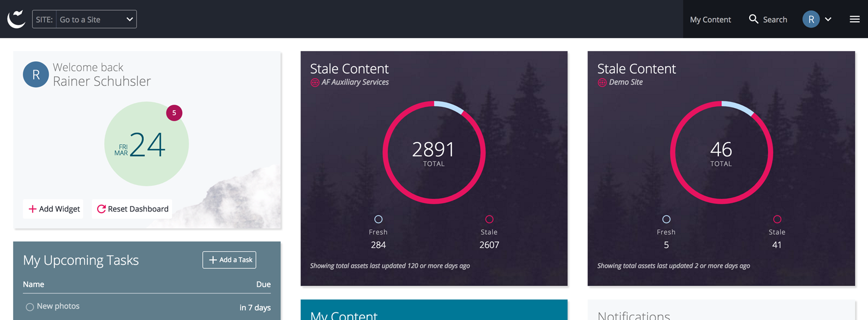Image resolution: width=868 pixels, height=320 pixels.
Task: Toggle the Fresh circle in AF Auxiliary widget
Action: pos(379,219)
